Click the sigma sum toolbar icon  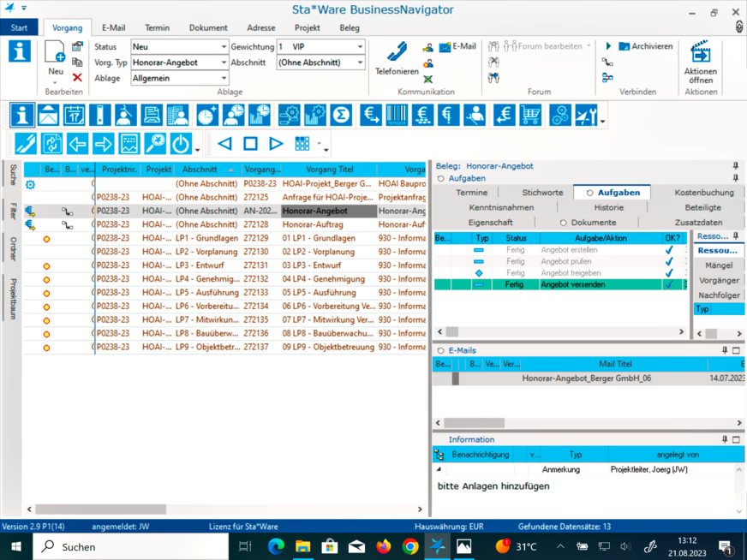341,115
